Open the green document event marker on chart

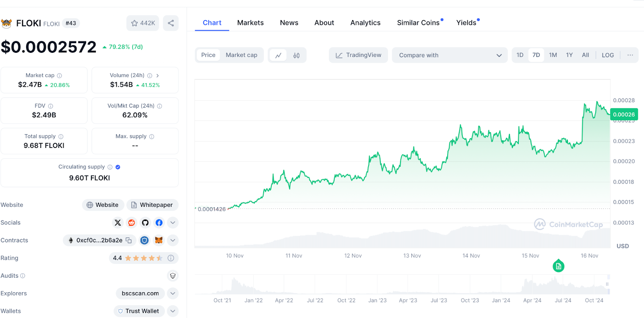coord(559,266)
